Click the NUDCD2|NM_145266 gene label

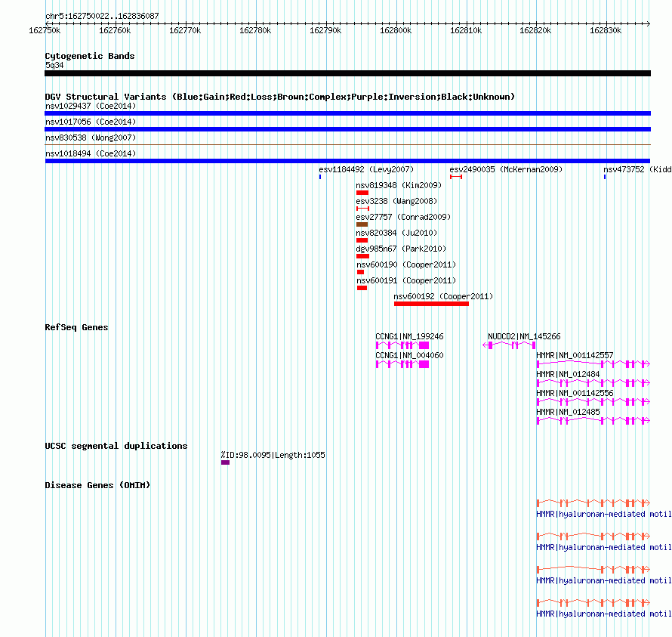click(524, 337)
